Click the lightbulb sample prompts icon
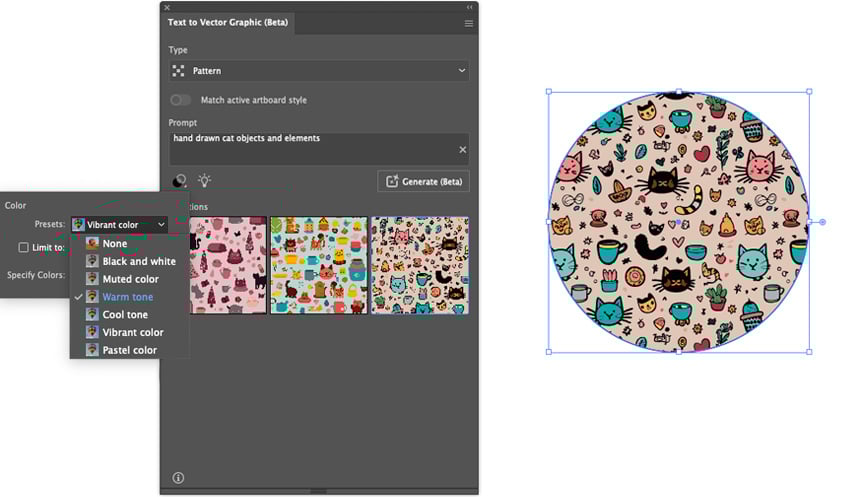 tap(204, 180)
